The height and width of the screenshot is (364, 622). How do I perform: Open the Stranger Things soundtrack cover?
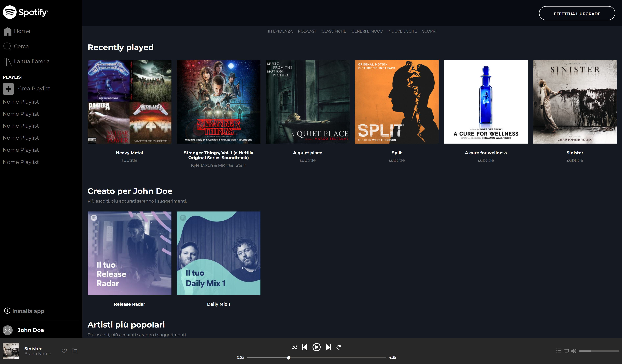[x=219, y=102]
